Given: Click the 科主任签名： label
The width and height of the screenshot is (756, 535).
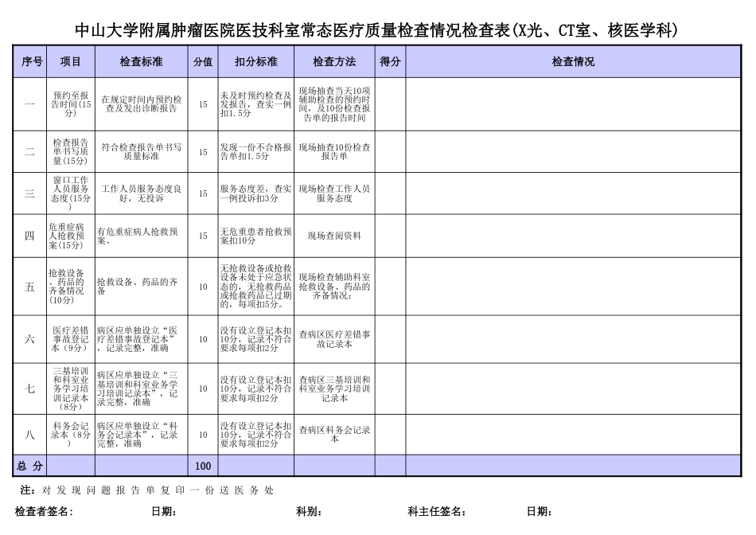Looking at the screenshot, I should pyautogui.click(x=437, y=511).
